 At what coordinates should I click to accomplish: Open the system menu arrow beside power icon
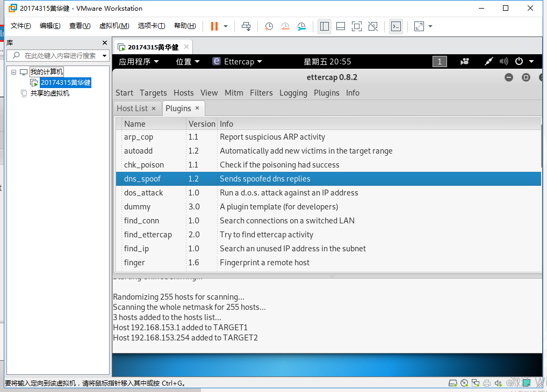click(x=531, y=61)
